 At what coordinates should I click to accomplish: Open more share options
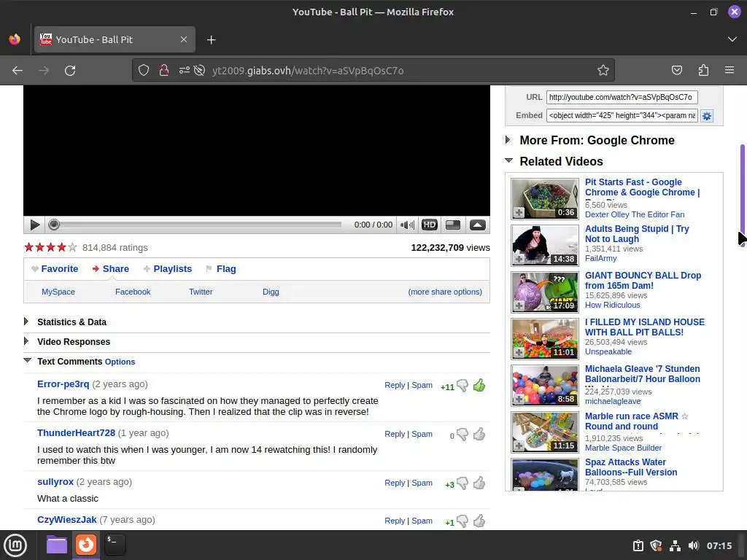(x=445, y=292)
